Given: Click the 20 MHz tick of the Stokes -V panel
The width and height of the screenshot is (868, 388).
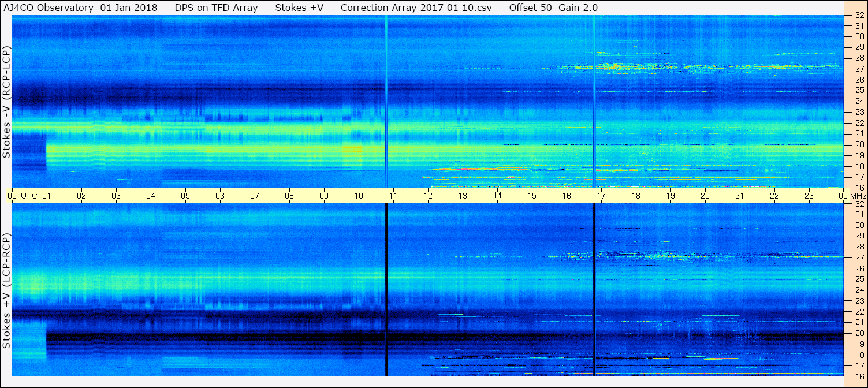Looking at the screenshot, I should tap(859, 144).
